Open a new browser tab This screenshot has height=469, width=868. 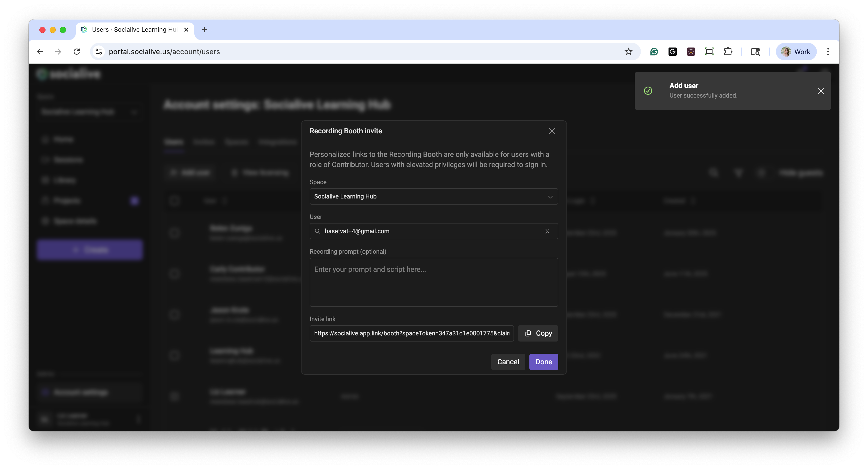(204, 30)
